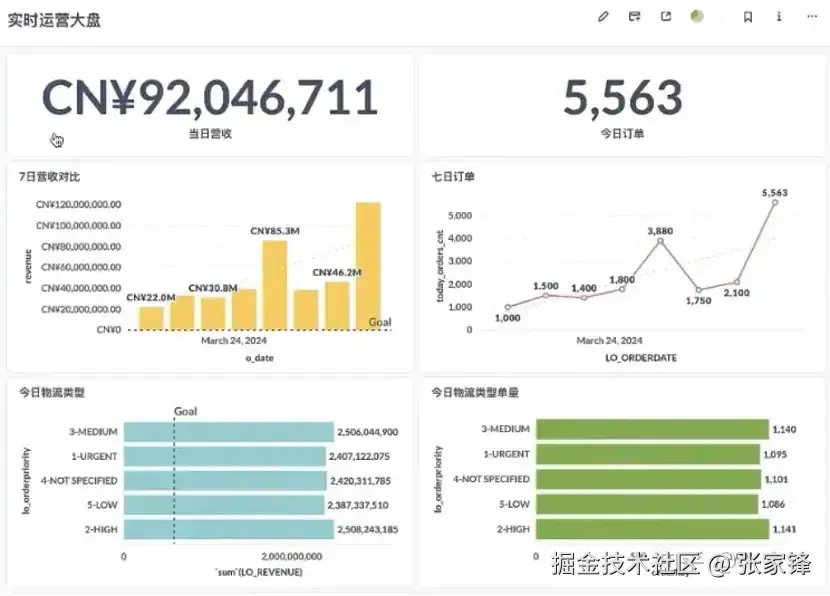Image resolution: width=830 pixels, height=596 pixels.
Task: Click the today_orders_cnt axis title
Action: (439, 266)
